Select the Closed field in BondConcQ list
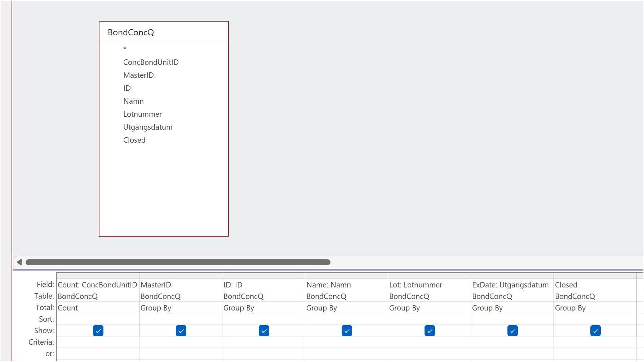The width and height of the screenshot is (644, 362). click(134, 140)
